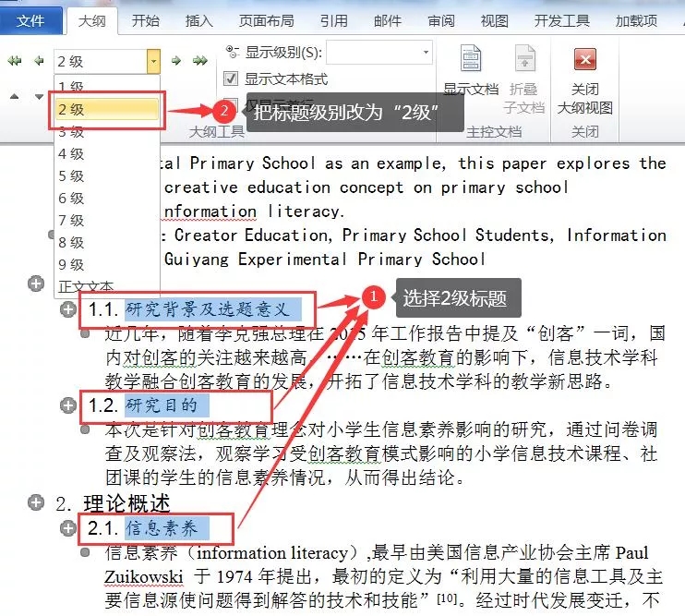Promote heading level single left arrow
This screenshot has width=685, height=616.
(x=39, y=61)
